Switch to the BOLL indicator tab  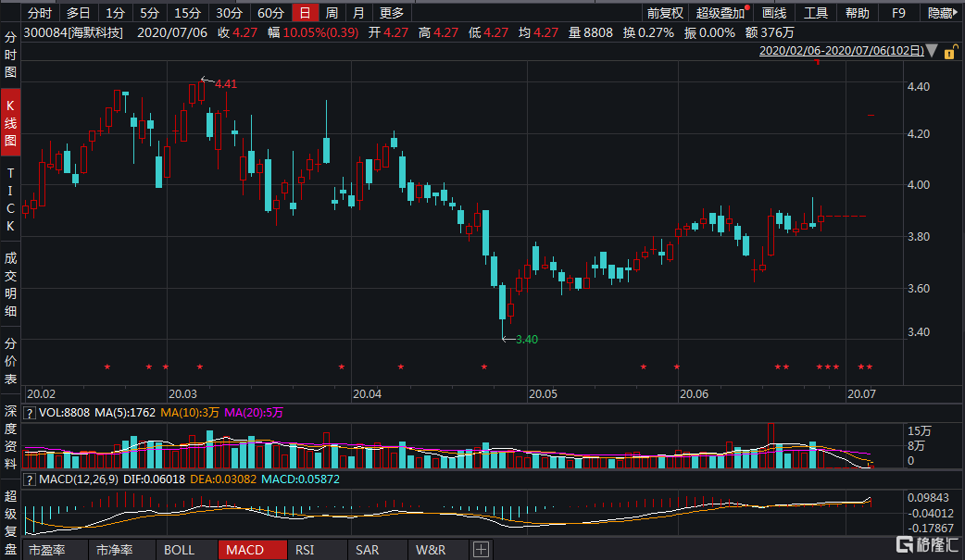pos(179,550)
